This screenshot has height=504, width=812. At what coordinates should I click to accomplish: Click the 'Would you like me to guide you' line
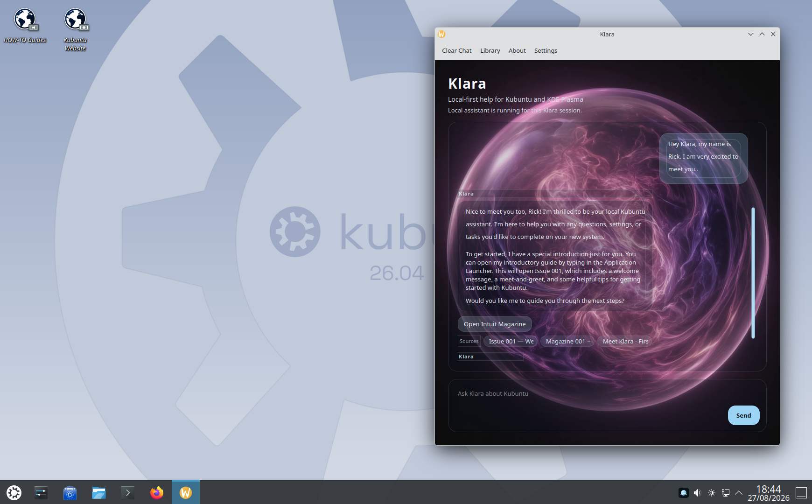pos(545,301)
